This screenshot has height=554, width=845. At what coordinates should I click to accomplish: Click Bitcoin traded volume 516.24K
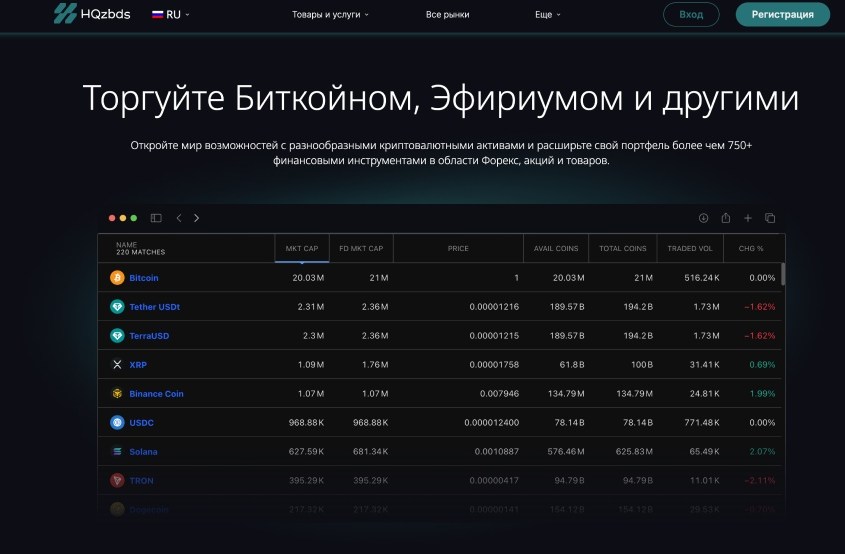(x=702, y=278)
